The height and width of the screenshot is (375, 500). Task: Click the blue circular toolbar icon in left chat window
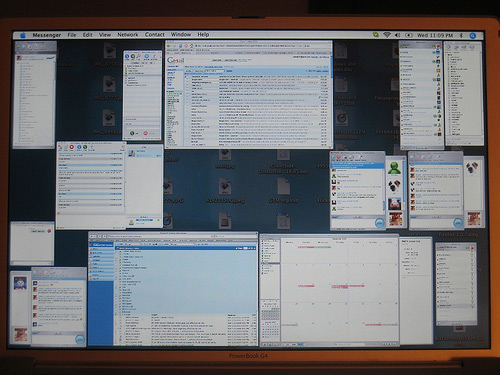(79, 147)
